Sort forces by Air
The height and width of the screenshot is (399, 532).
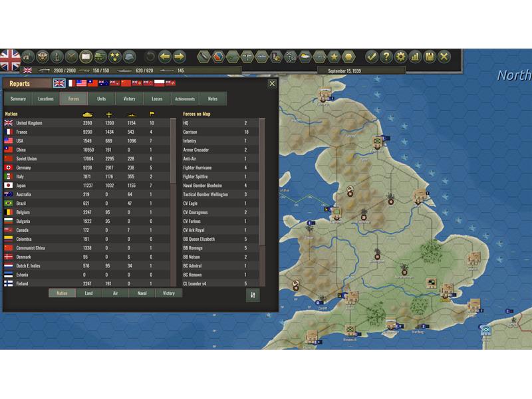pos(116,293)
